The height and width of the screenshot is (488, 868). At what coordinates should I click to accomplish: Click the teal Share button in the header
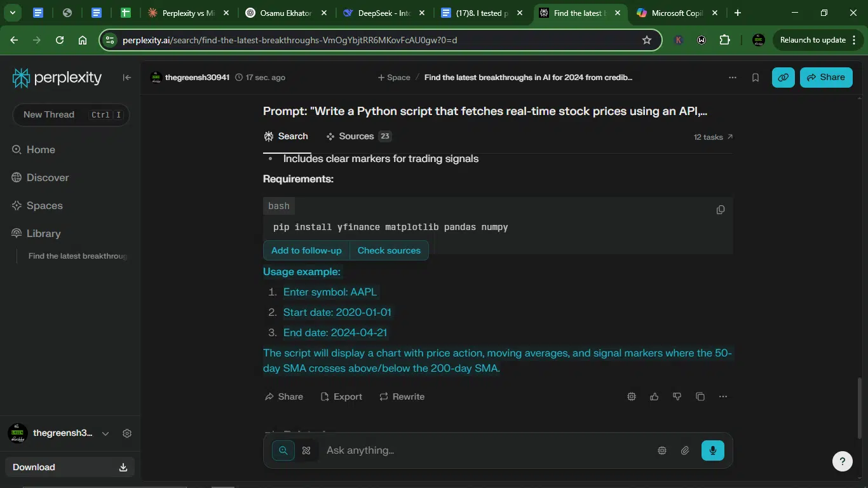(x=826, y=78)
